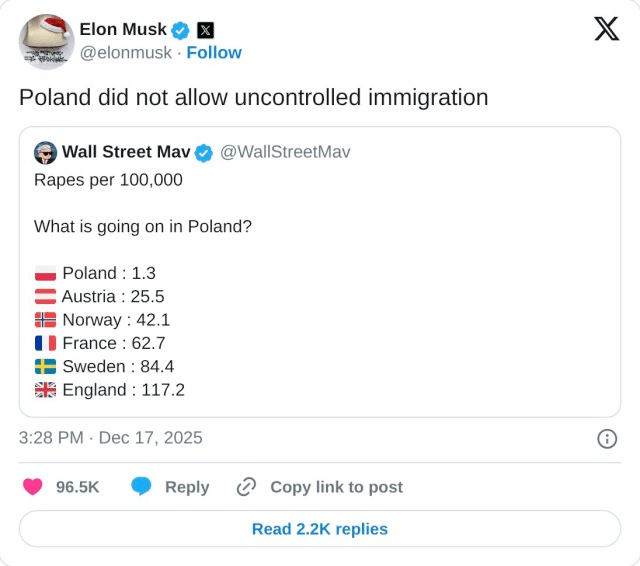Click Wall Street Mav's avatar
This screenshot has width=640, height=566.
tap(45, 152)
